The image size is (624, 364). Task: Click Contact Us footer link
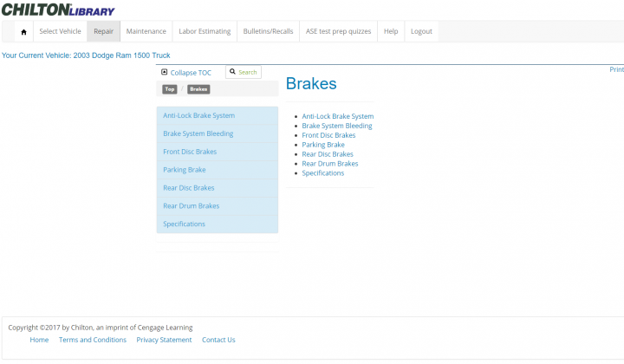pyautogui.click(x=218, y=340)
